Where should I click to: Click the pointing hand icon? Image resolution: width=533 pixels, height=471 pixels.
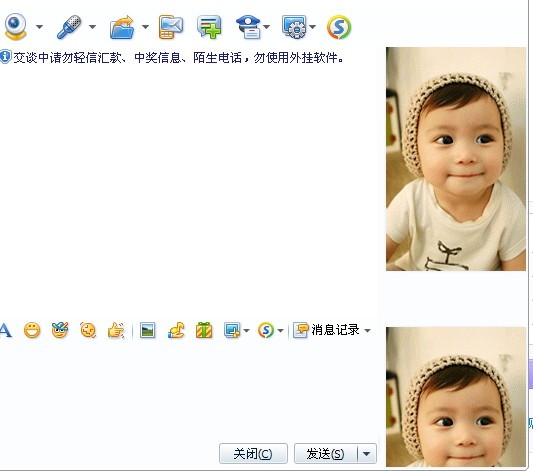click(116, 330)
